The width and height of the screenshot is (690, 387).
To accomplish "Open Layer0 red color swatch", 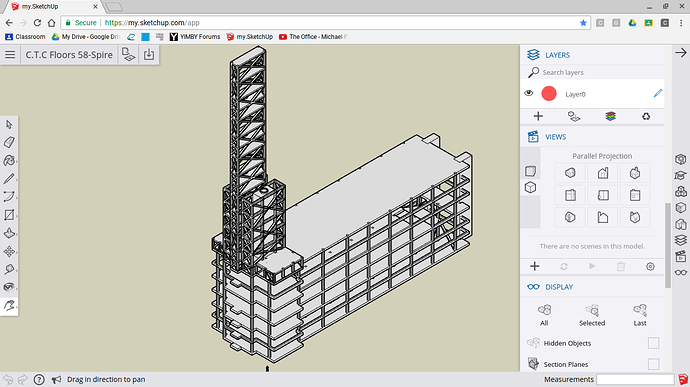I will pyautogui.click(x=549, y=93).
